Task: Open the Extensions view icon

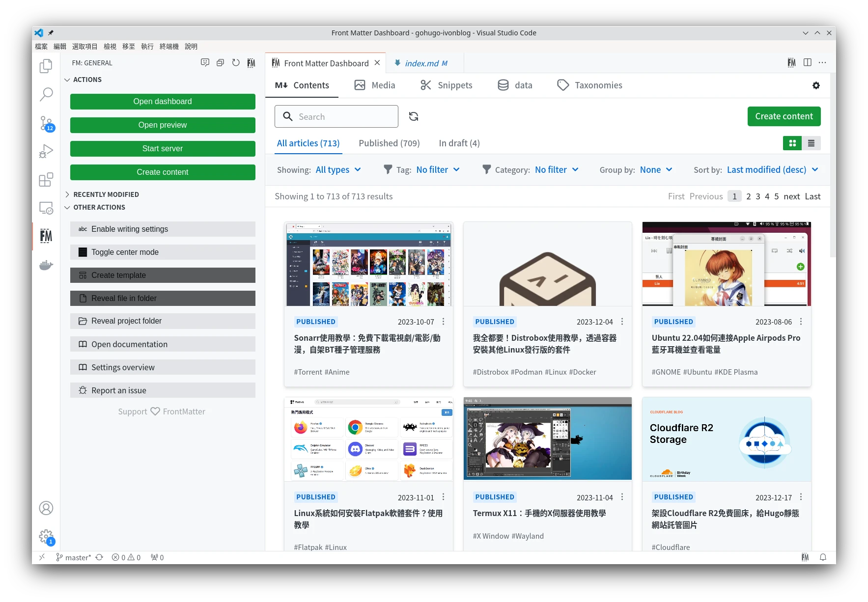Action: coord(46,180)
